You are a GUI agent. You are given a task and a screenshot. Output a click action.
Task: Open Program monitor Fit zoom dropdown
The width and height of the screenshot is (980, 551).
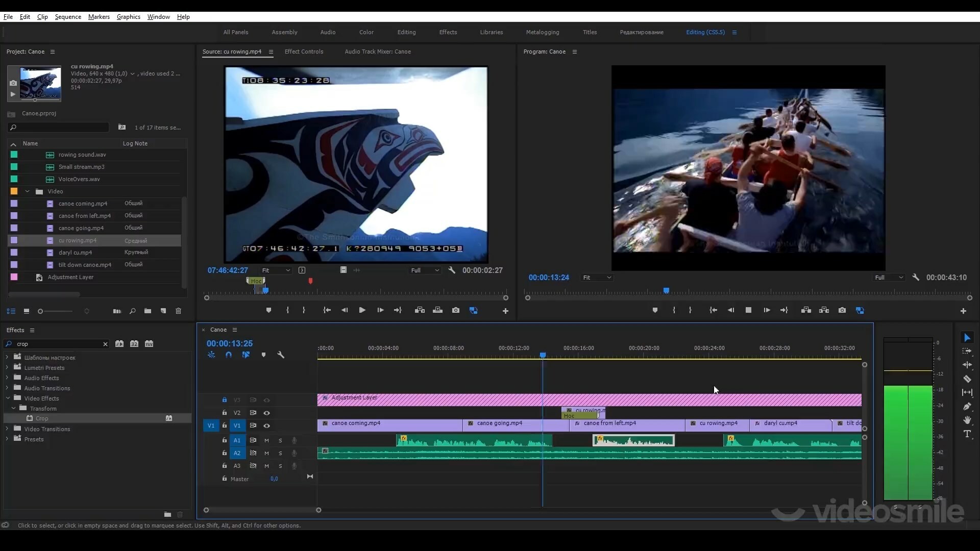(x=597, y=278)
